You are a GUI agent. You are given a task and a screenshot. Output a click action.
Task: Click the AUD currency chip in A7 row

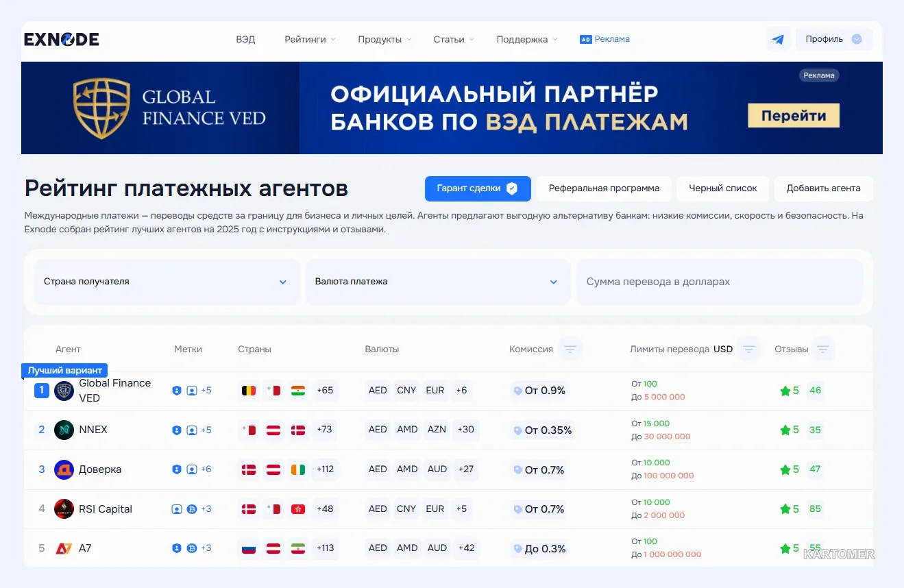pos(437,548)
